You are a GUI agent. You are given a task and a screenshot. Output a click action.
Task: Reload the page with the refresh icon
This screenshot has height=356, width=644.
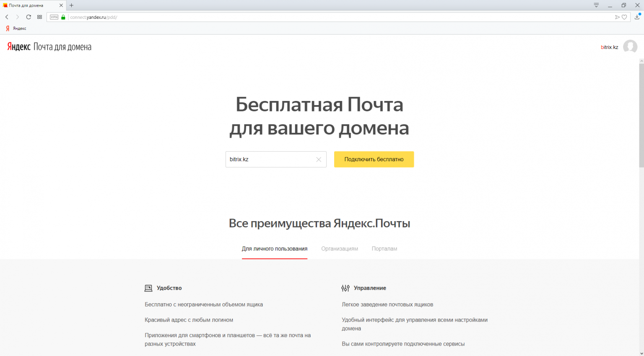(x=29, y=17)
